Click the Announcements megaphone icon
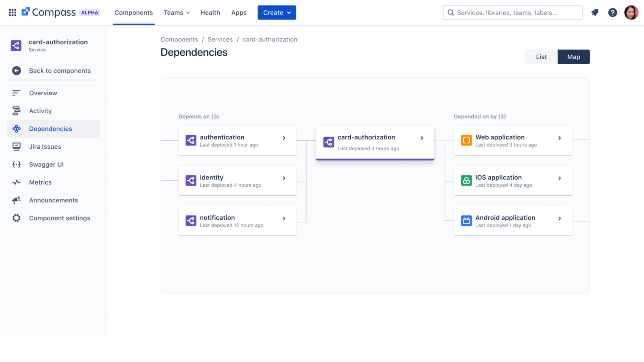This screenshot has height=362, width=644. point(16,200)
